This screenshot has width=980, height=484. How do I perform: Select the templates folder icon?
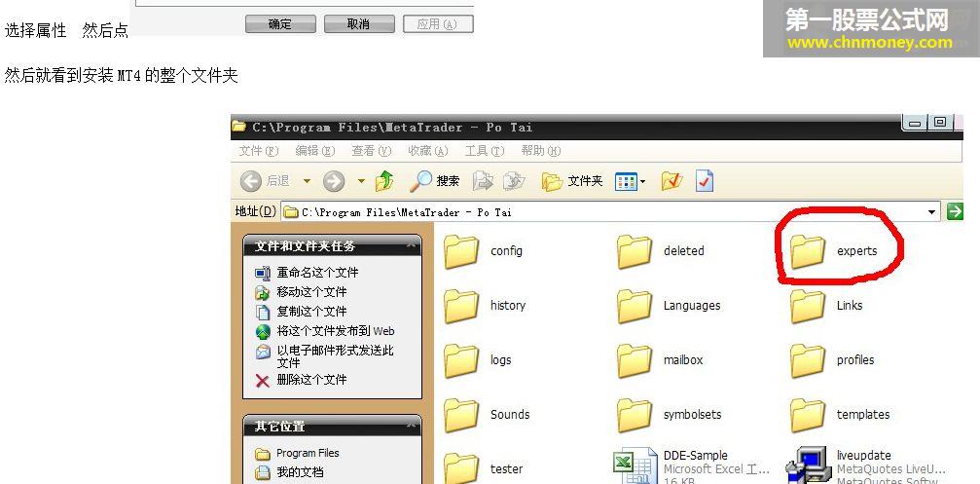point(808,415)
